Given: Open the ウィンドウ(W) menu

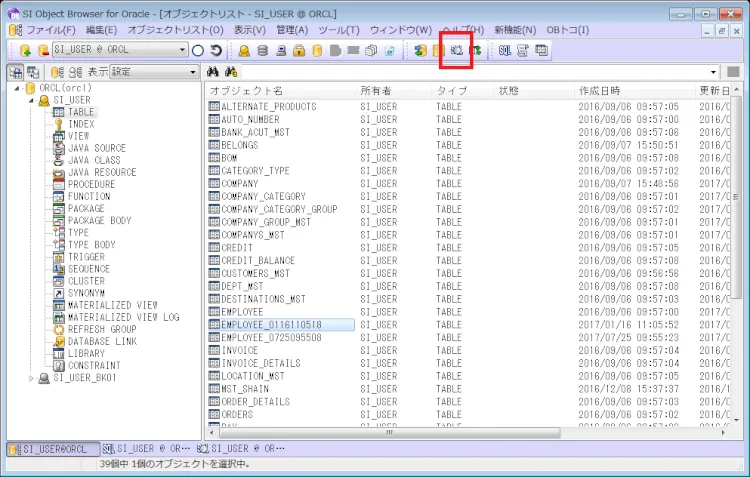Looking at the screenshot, I should tap(401, 30).
